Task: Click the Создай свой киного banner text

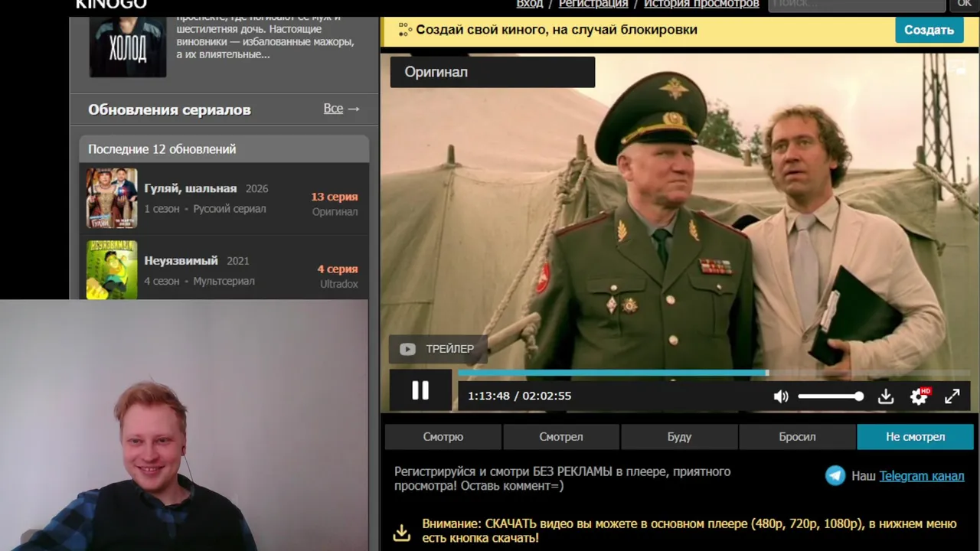Action: click(x=557, y=30)
